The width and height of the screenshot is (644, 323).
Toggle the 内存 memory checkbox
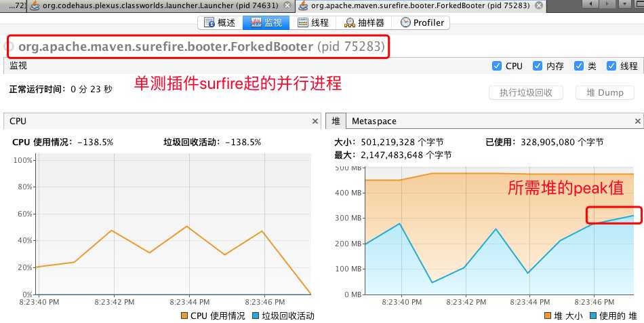[x=537, y=66]
